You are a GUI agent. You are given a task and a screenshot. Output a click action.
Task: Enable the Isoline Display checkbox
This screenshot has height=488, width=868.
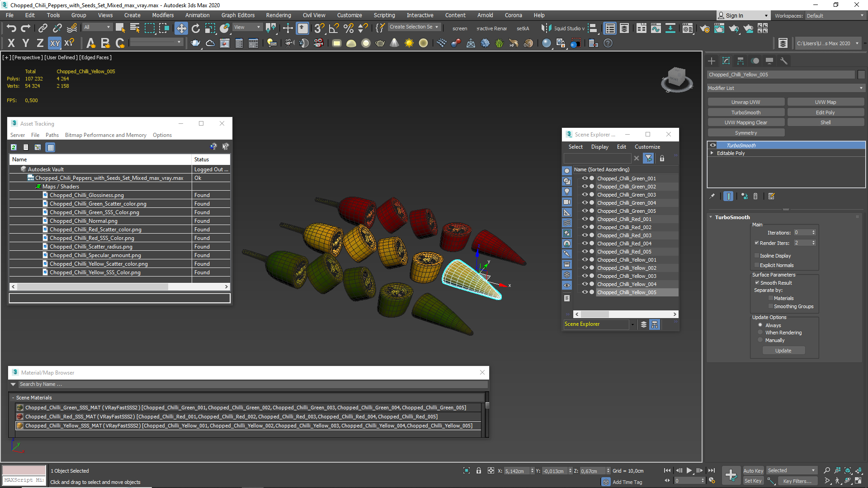point(757,256)
